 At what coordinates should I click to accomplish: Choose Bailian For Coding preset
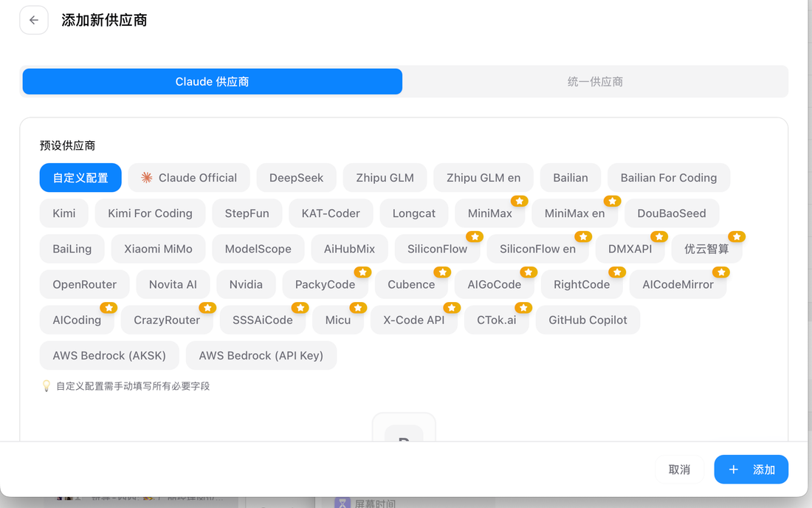(669, 178)
